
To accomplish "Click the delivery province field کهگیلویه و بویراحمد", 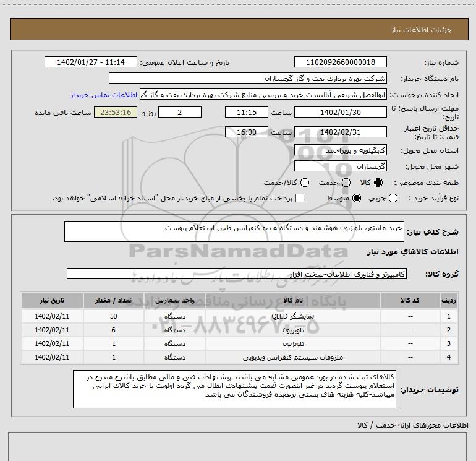I will pyautogui.click(x=340, y=150).
